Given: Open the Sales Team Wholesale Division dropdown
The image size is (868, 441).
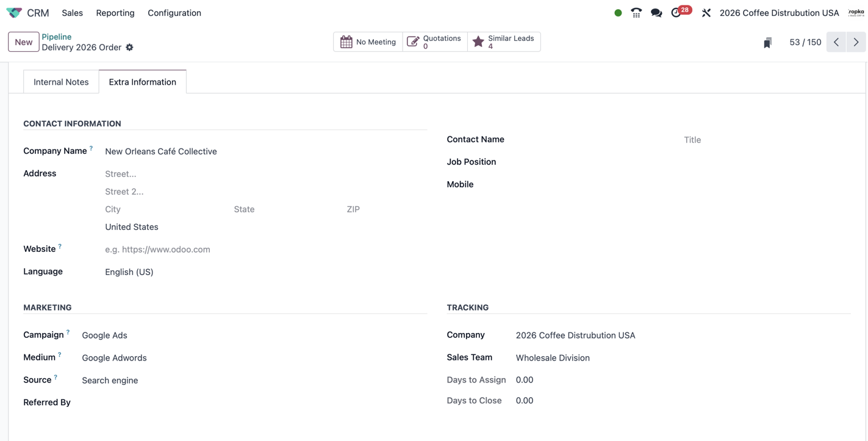Looking at the screenshot, I should 683,358.
